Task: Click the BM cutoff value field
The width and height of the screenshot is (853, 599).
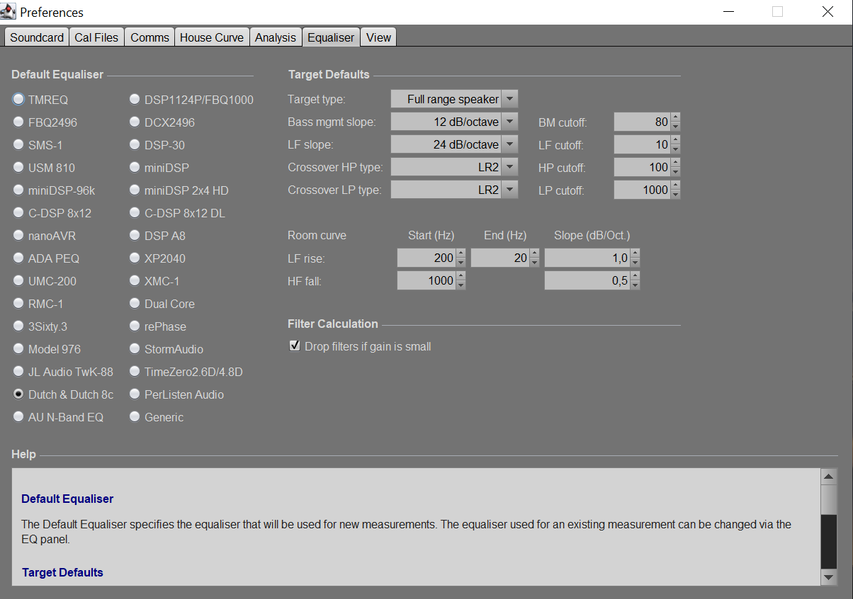Action: click(x=642, y=122)
